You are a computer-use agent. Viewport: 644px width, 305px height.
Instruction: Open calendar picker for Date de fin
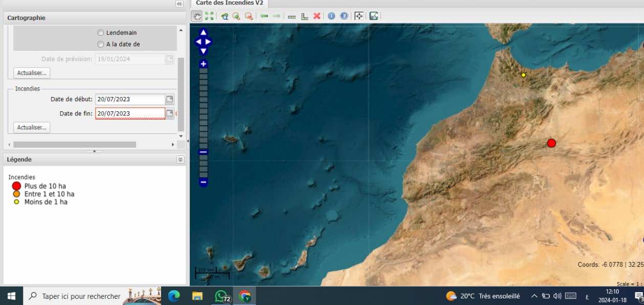(x=170, y=113)
